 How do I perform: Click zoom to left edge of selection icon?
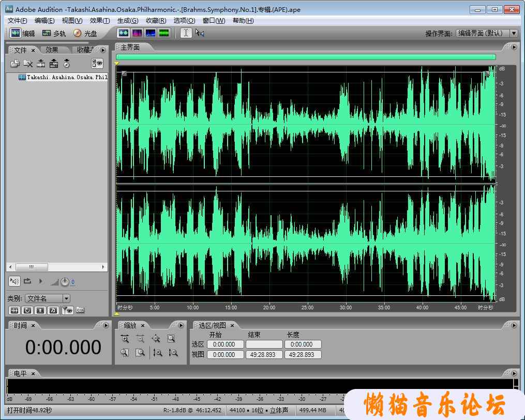125,352
